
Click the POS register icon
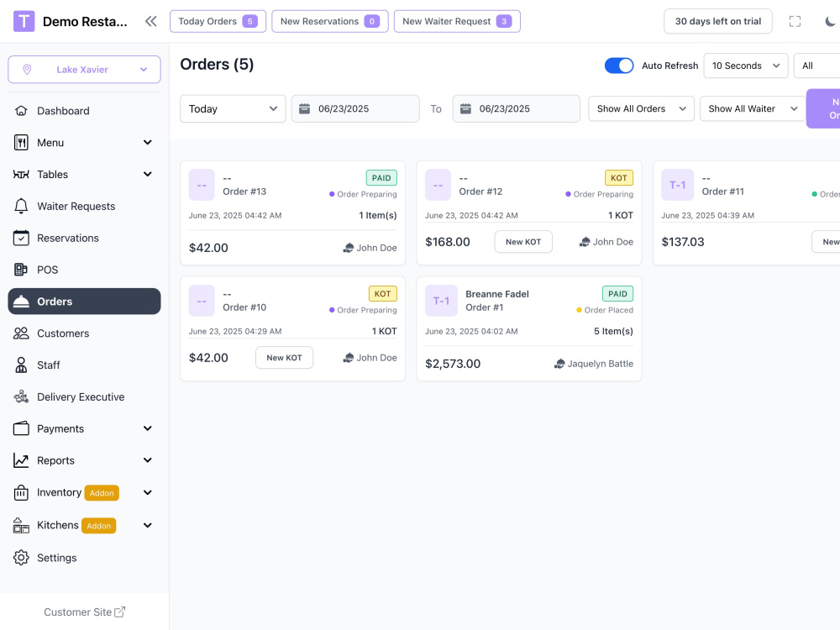(21, 270)
